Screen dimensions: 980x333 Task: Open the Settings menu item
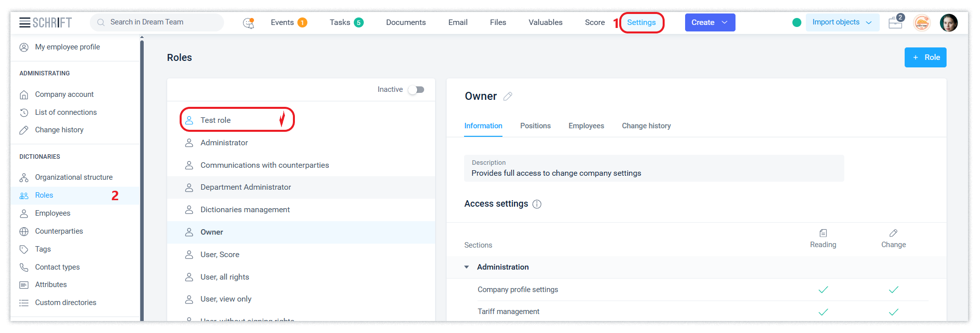[641, 22]
